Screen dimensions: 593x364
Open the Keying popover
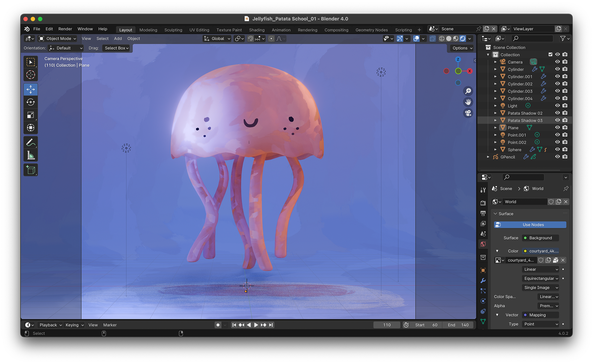(74, 325)
